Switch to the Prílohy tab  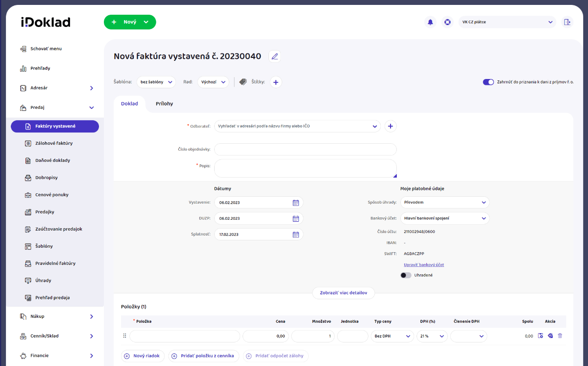pos(164,104)
